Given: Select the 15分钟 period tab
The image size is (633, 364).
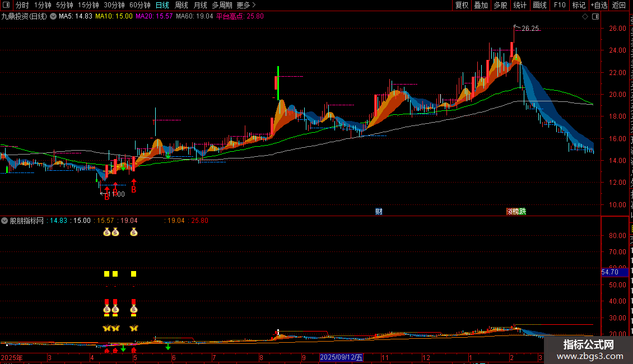Looking at the screenshot, I should [89, 5].
